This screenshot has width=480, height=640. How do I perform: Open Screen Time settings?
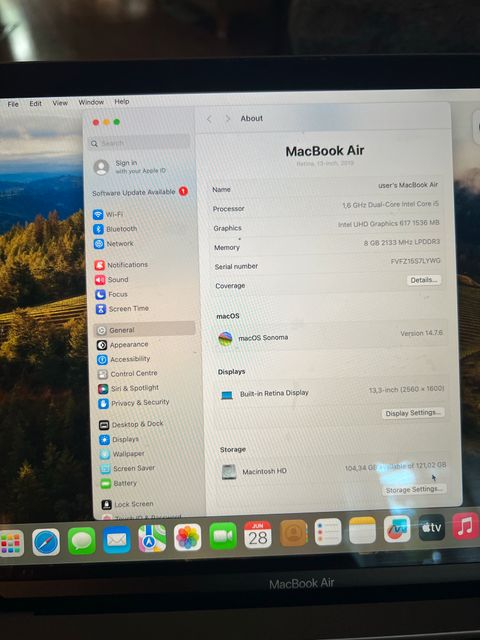[x=122, y=309]
